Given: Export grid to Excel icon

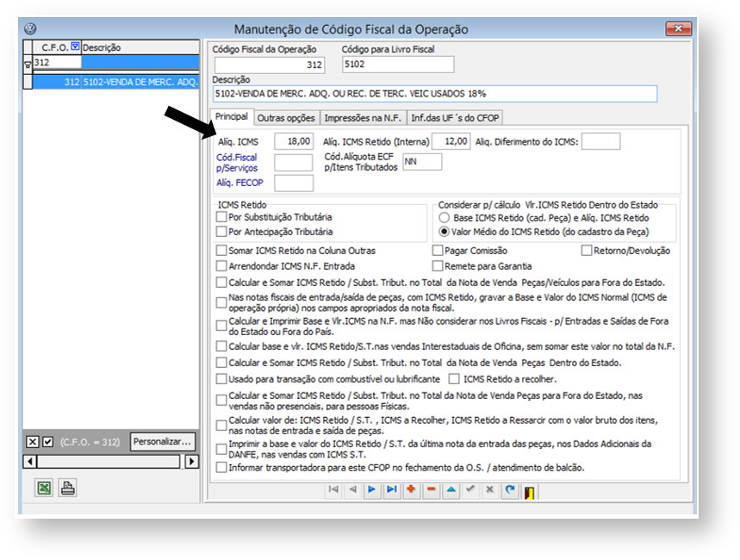Looking at the screenshot, I should click(44, 488).
